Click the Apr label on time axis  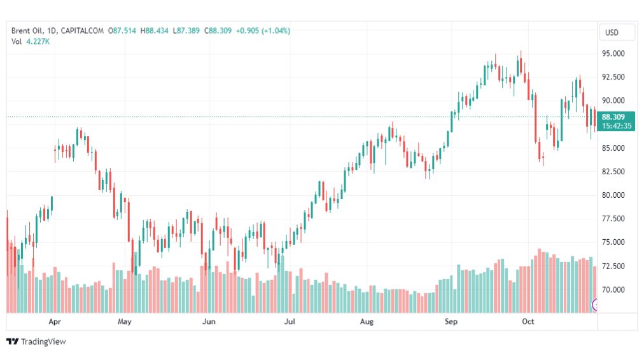(x=54, y=322)
